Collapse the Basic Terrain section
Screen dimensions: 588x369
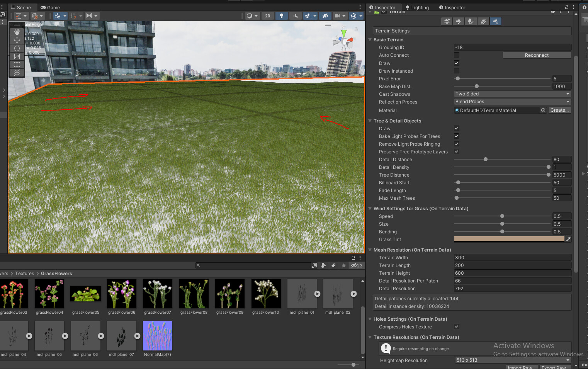370,39
